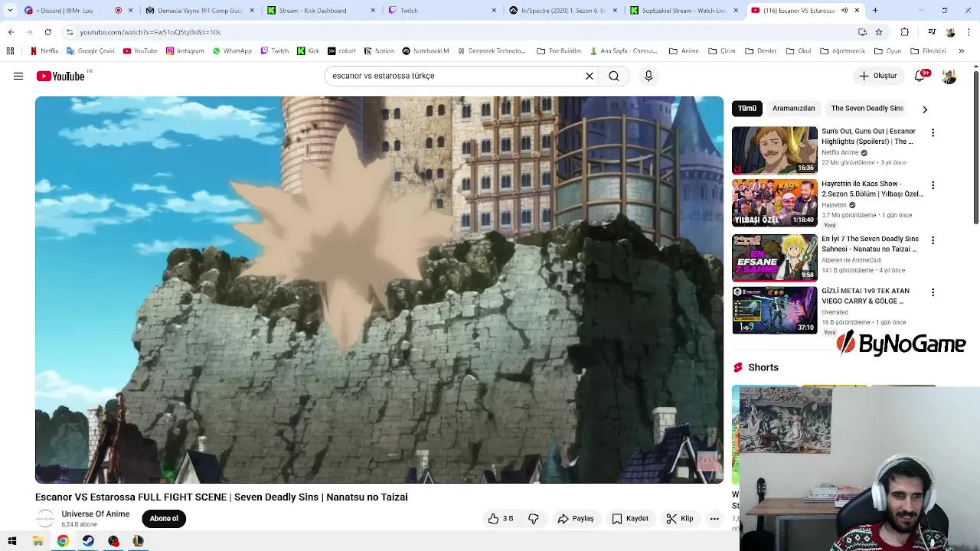Screen dimensions: 980x551
Task: Bookmark this page with star icon
Action: coord(879,32)
